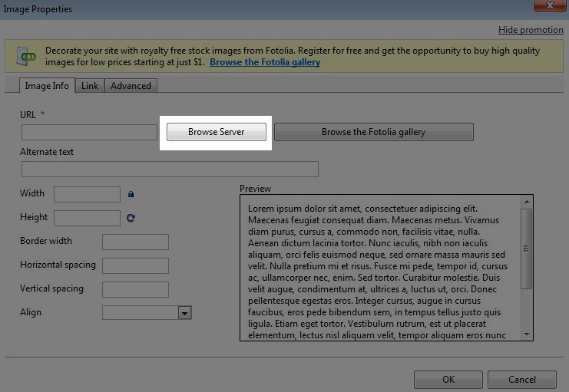Click the lock ratio icon
This screenshot has width=569, height=392.
pyautogui.click(x=131, y=194)
